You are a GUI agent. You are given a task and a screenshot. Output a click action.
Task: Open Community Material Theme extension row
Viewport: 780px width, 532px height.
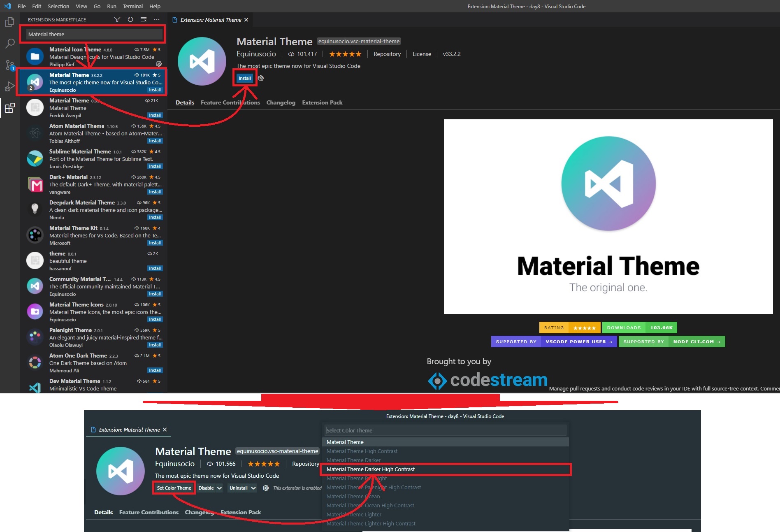93,286
